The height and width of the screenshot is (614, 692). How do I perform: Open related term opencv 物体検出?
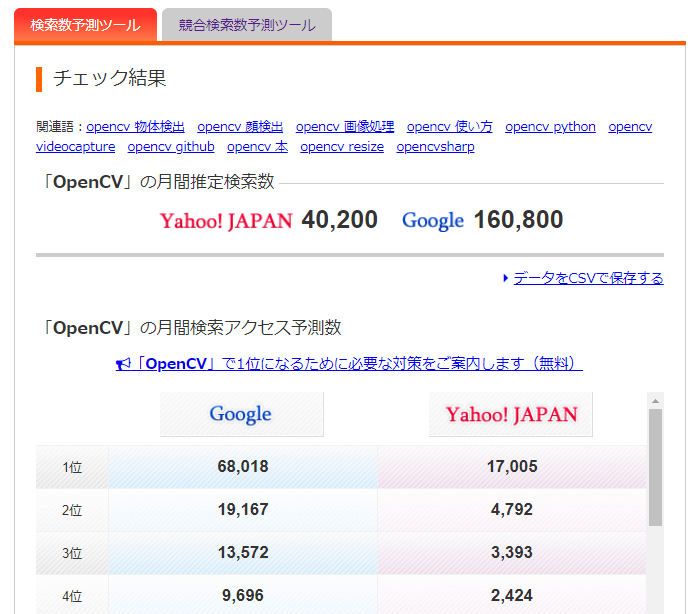click(x=135, y=127)
